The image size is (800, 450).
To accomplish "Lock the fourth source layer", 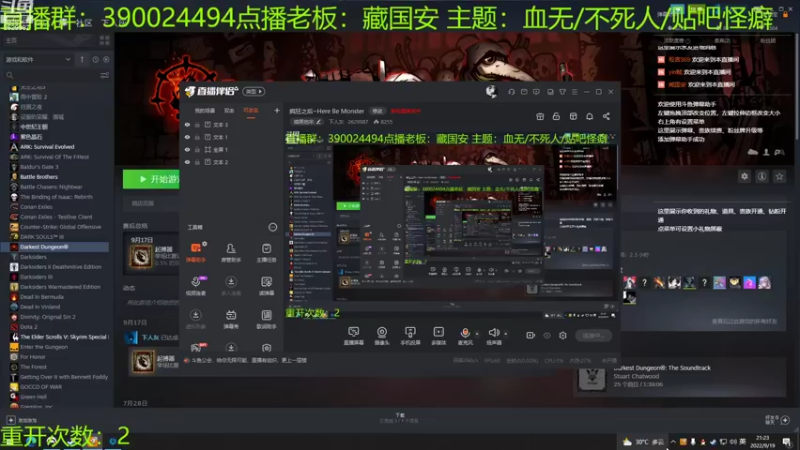I will tap(197, 162).
